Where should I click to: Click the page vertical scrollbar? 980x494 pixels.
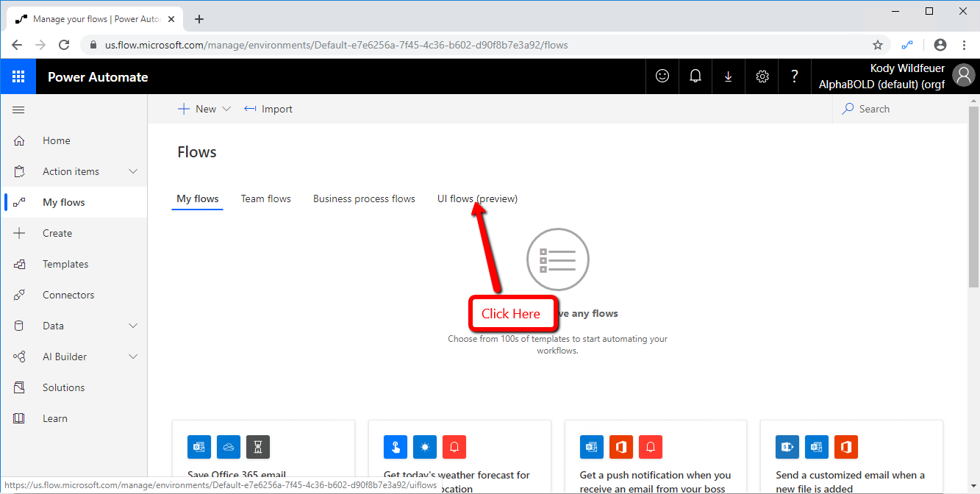coord(973,197)
